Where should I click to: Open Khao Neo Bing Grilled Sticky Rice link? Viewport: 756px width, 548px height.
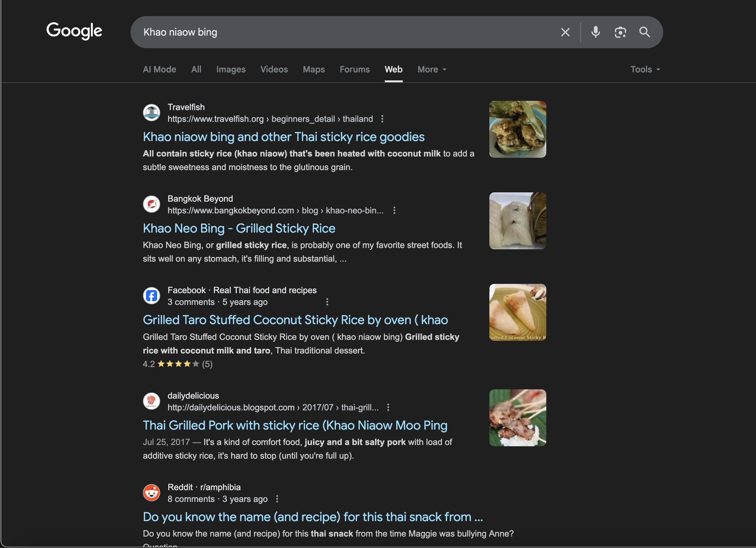pyautogui.click(x=239, y=229)
